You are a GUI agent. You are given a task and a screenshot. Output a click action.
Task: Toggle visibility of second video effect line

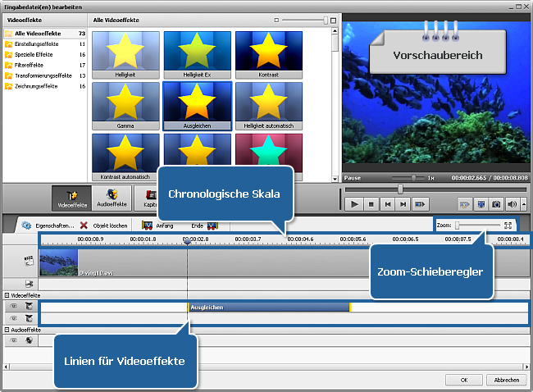[x=14, y=318]
